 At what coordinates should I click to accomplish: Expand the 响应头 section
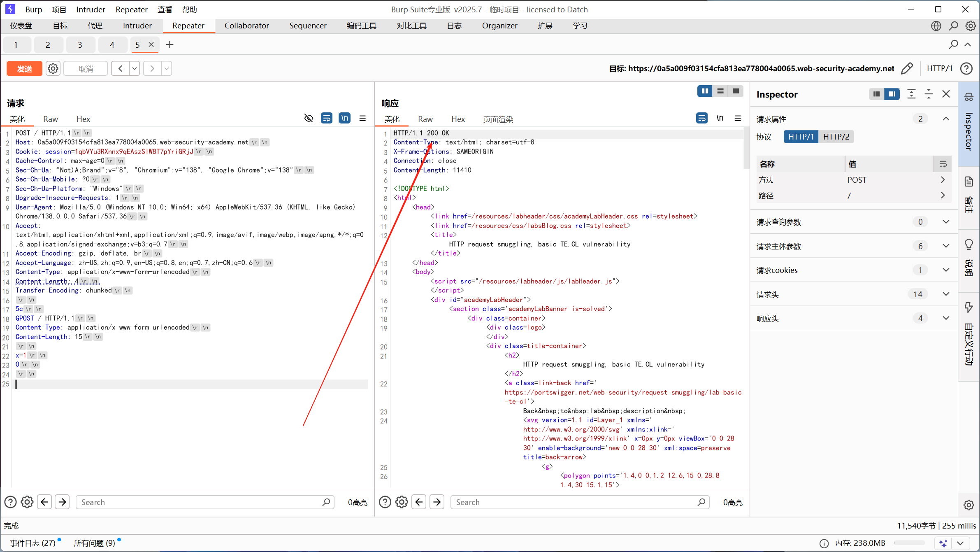click(x=946, y=318)
